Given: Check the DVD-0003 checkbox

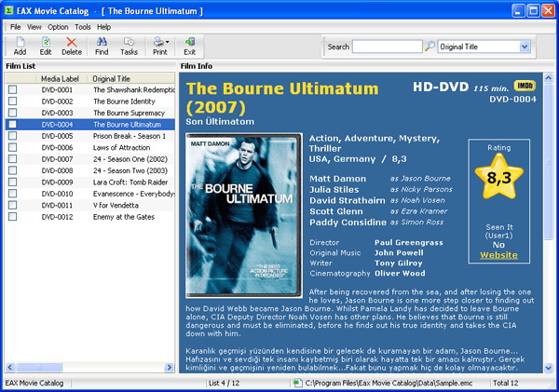Looking at the screenshot, I should (x=13, y=113).
